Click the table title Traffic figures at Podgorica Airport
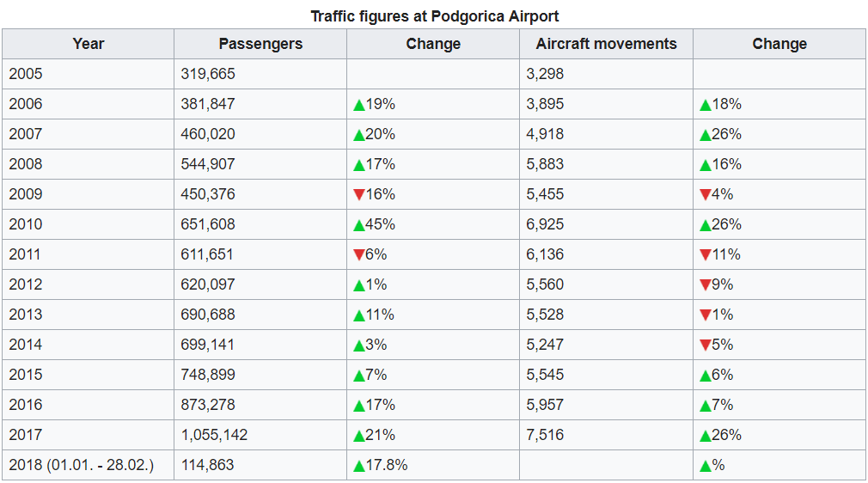 pyautogui.click(x=435, y=16)
